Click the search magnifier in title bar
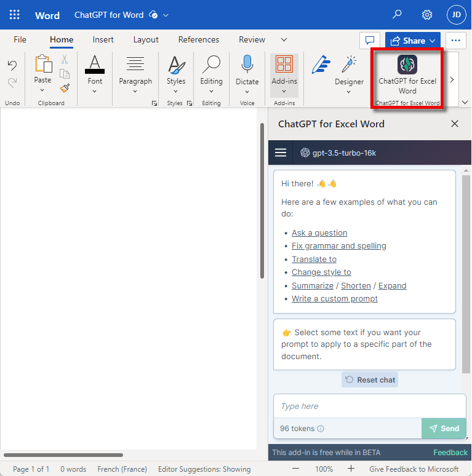Screen dimensions: 472x476 [398, 15]
